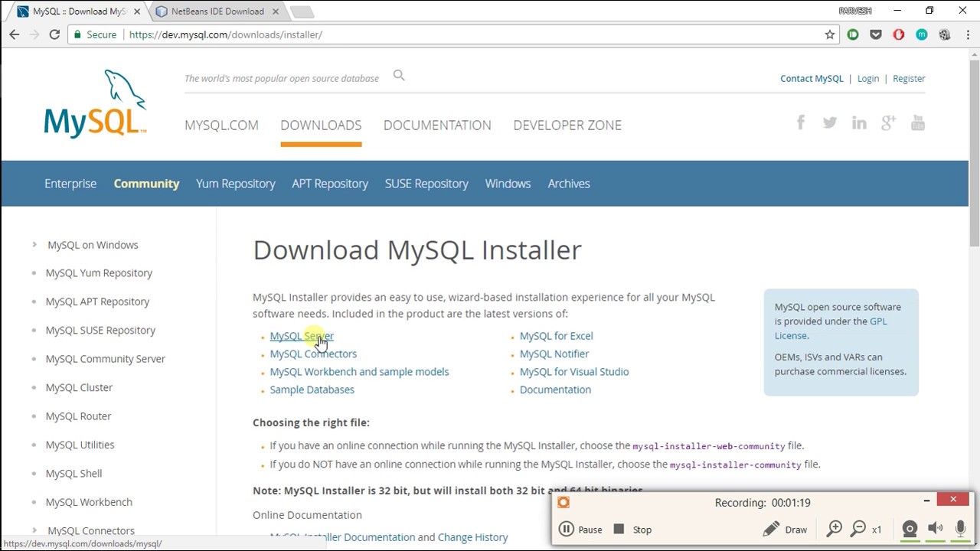Viewport: 980px width, 551px height.
Task: Open MySQL Notifier link
Action: tap(554, 354)
